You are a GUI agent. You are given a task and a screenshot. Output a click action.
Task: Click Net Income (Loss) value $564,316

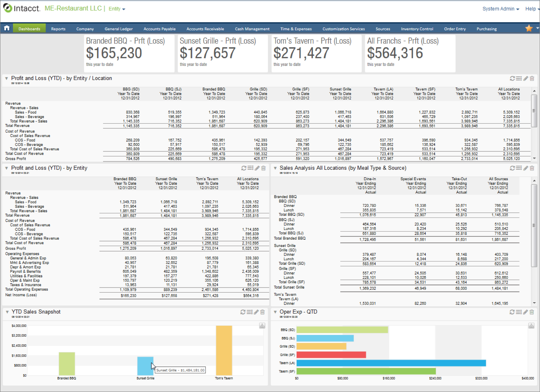pos(251,295)
